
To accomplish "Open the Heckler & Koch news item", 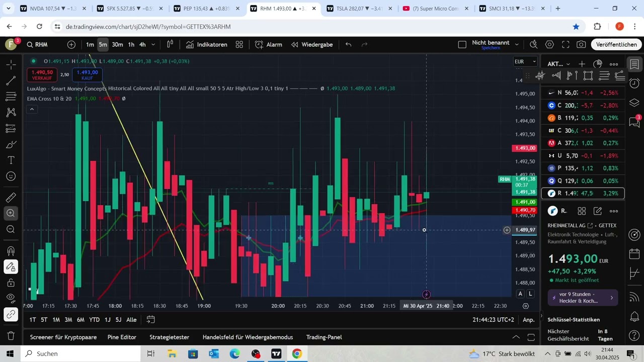I will point(583,298).
